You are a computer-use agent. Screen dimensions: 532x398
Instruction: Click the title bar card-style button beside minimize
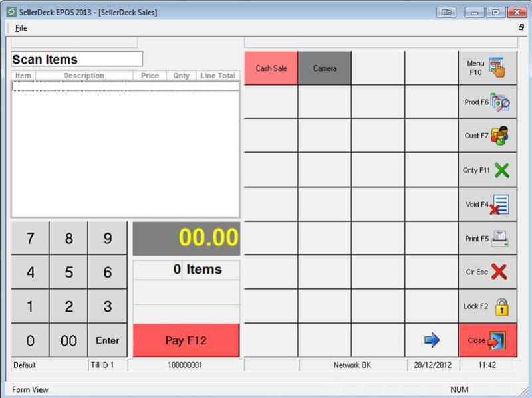[446, 13]
